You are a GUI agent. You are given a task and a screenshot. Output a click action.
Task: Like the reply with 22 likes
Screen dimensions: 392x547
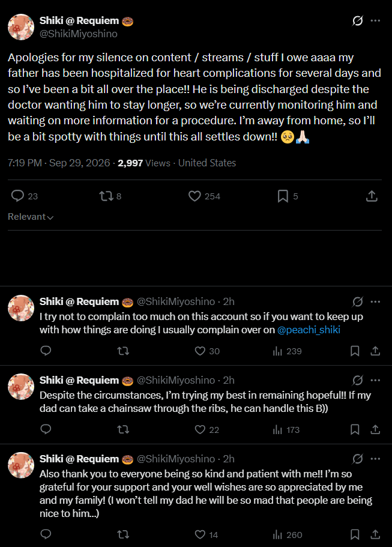(207, 429)
